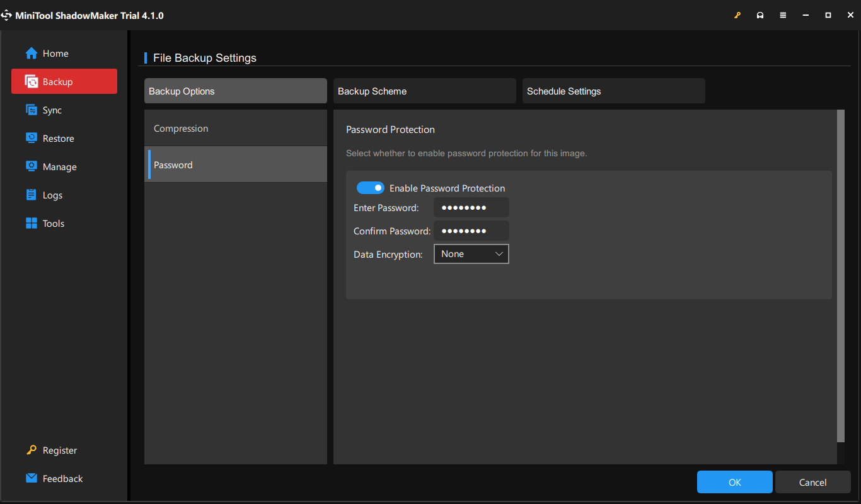Screen dimensions: 861x504
Task: Open the Logs page icon
Action: (x=32, y=195)
